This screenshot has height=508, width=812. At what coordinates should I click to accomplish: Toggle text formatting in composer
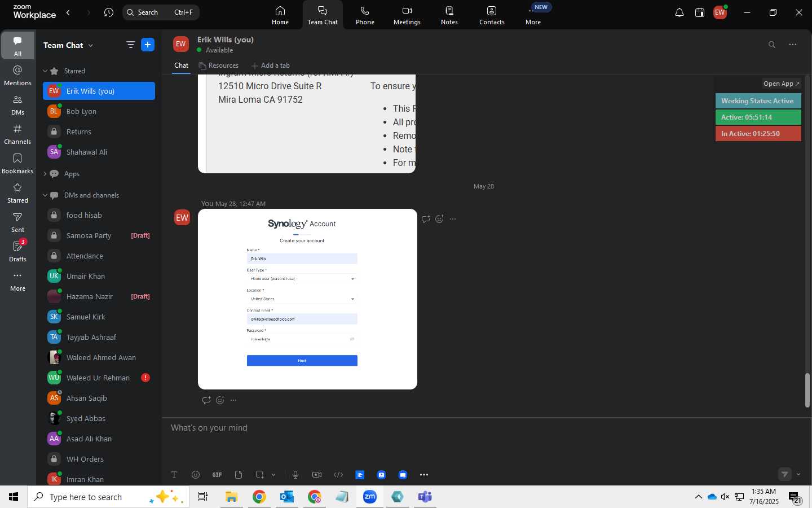coord(174,475)
